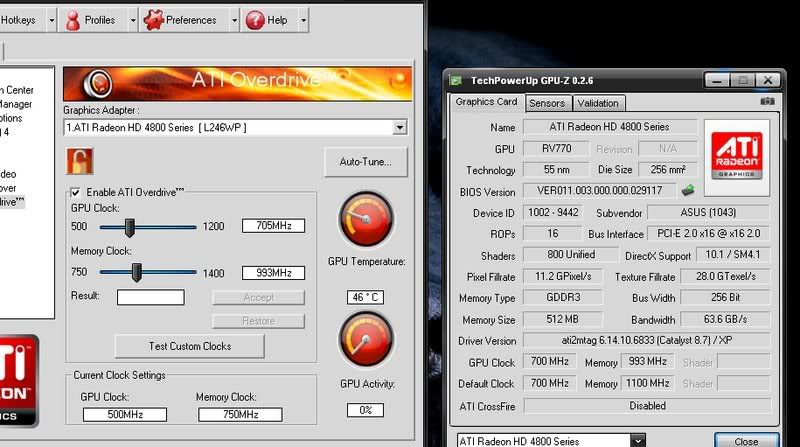The height and width of the screenshot is (447, 800).
Task: Click the PCI-E 2.0 x16 bus interface field
Action: coord(708,234)
